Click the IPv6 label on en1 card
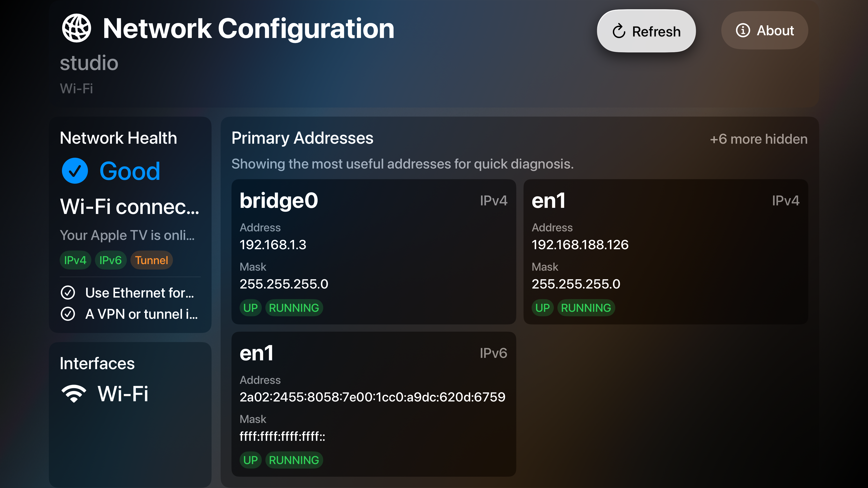The height and width of the screenshot is (488, 868). pyautogui.click(x=493, y=353)
